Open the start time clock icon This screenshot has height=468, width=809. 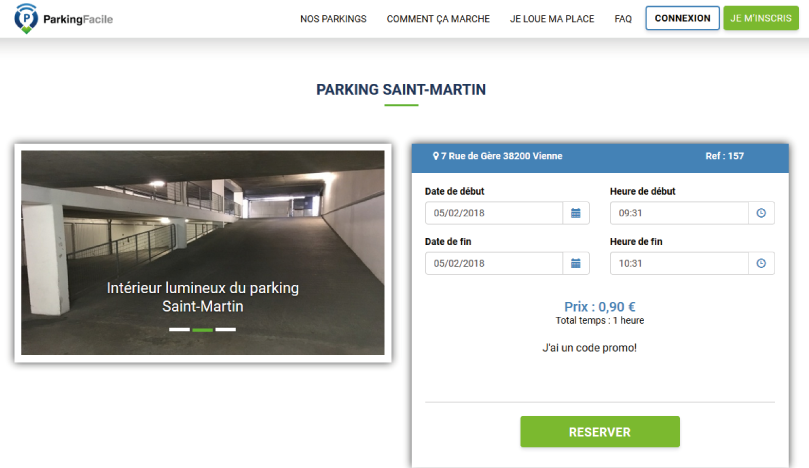click(x=761, y=213)
